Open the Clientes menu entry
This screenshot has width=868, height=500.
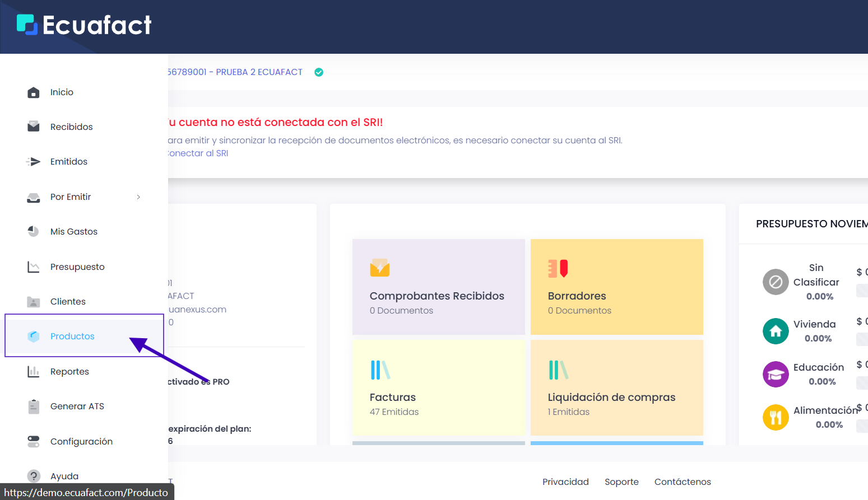67,301
